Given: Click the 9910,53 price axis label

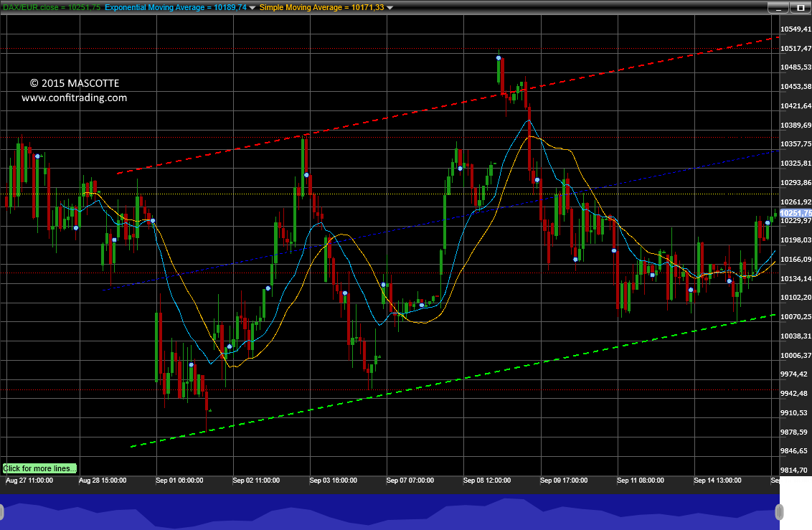Looking at the screenshot, I should (x=794, y=413).
